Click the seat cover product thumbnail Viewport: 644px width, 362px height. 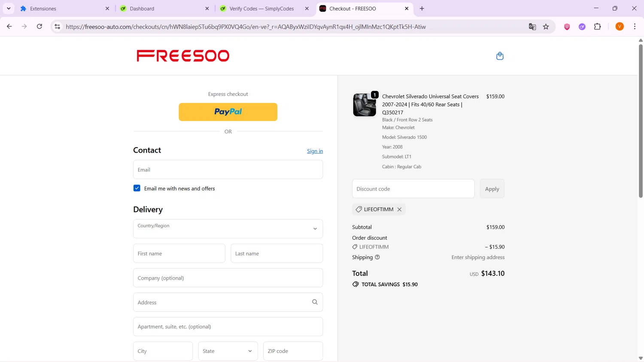pos(365,105)
